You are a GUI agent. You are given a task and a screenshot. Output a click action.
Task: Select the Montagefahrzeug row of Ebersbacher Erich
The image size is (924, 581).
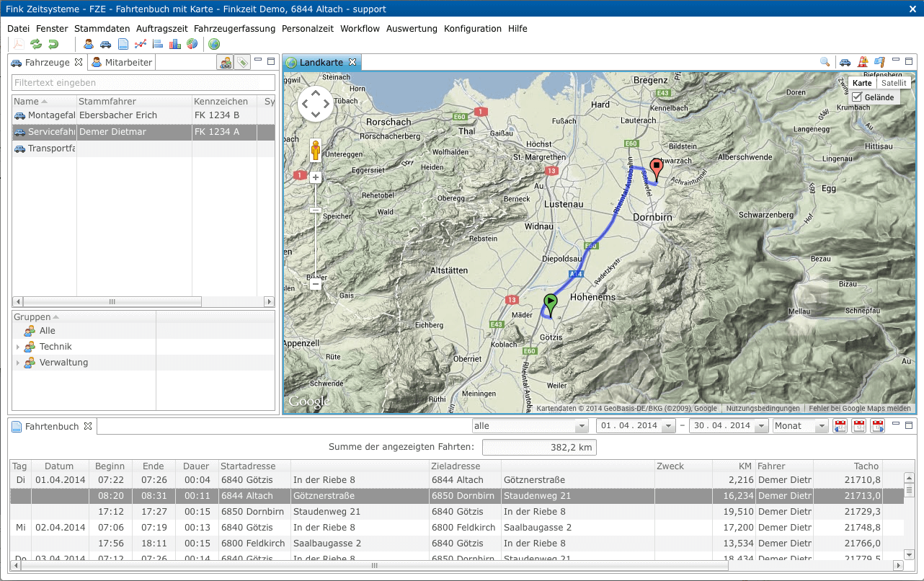(143, 116)
